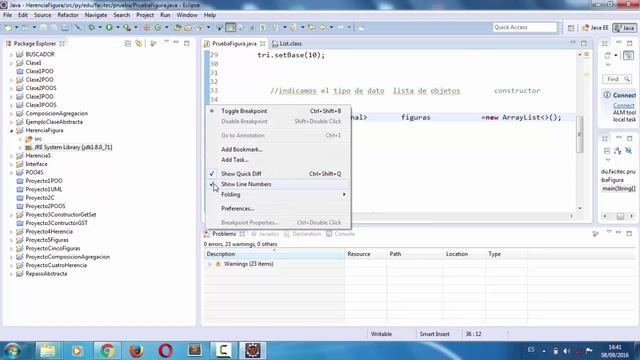This screenshot has width=640, height=360.
Task: Maximize the Package Explorer panel
Action: [187, 43]
